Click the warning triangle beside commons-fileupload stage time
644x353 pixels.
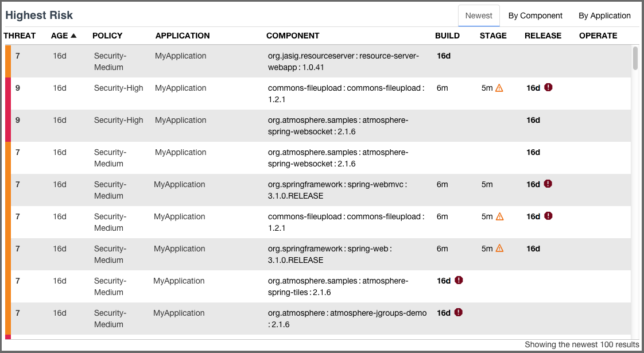[498, 88]
